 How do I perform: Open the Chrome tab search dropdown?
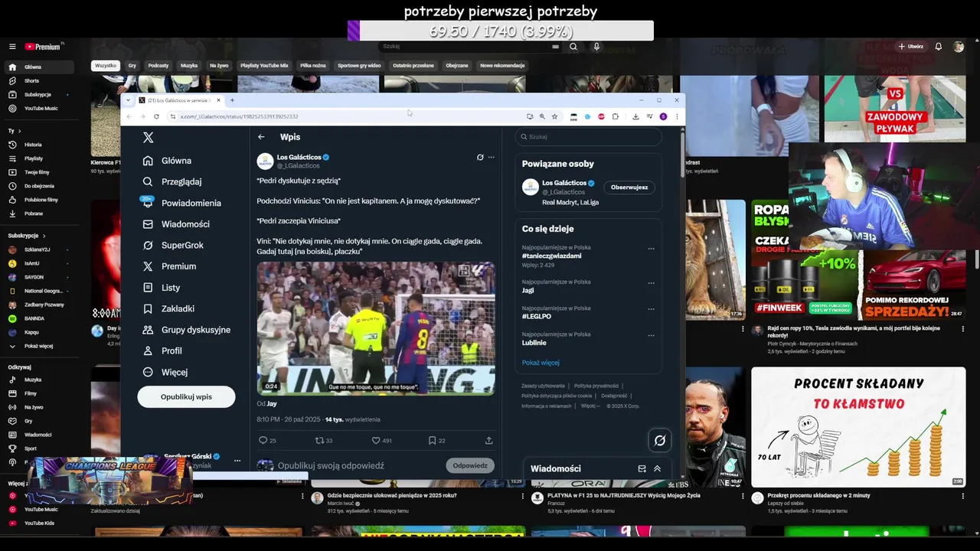(x=129, y=100)
